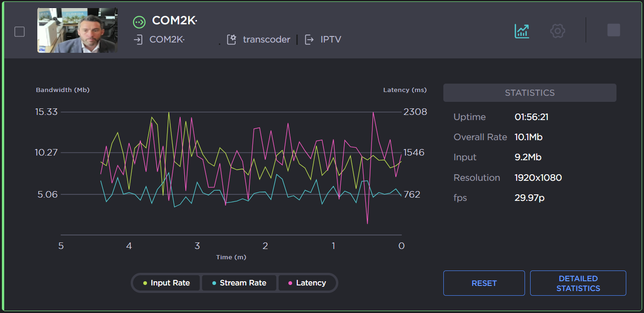
Task: Click the COM2K route title
Action: tap(175, 21)
